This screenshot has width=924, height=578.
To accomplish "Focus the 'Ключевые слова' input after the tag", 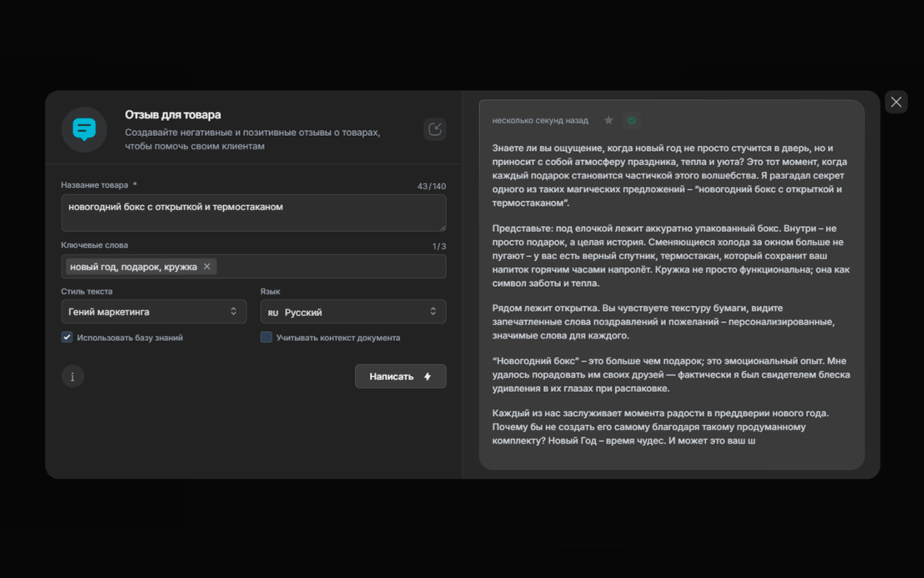I will tap(330, 266).
